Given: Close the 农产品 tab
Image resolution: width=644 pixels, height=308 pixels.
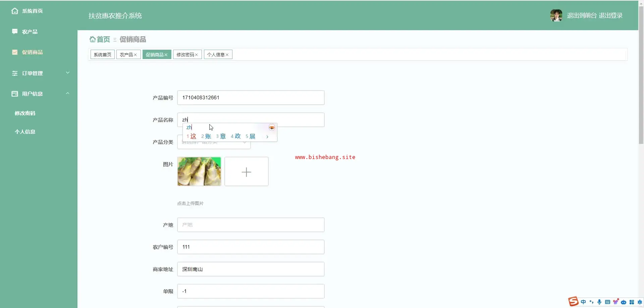Looking at the screenshot, I should pos(136,55).
